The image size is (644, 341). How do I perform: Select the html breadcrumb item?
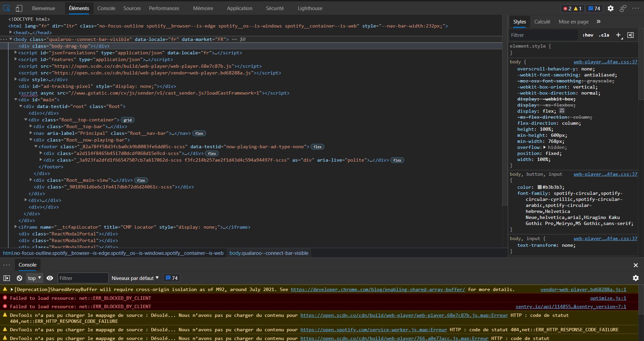pyautogui.click(x=113, y=253)
